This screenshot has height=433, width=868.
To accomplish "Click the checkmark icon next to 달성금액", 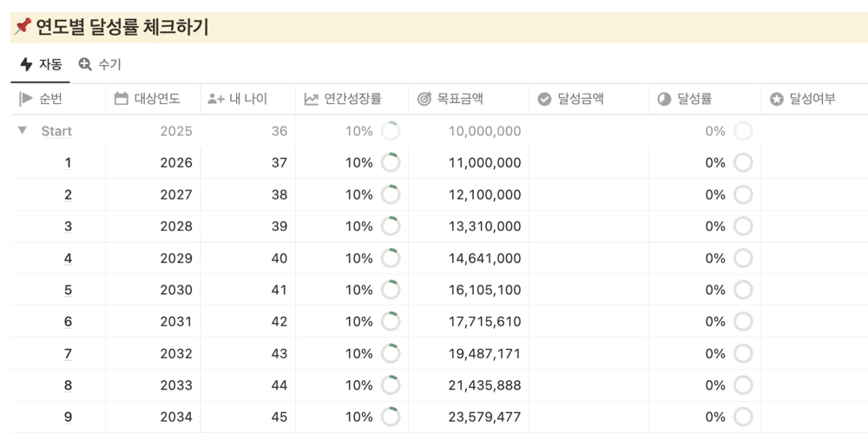I will [x=545, y=99].
